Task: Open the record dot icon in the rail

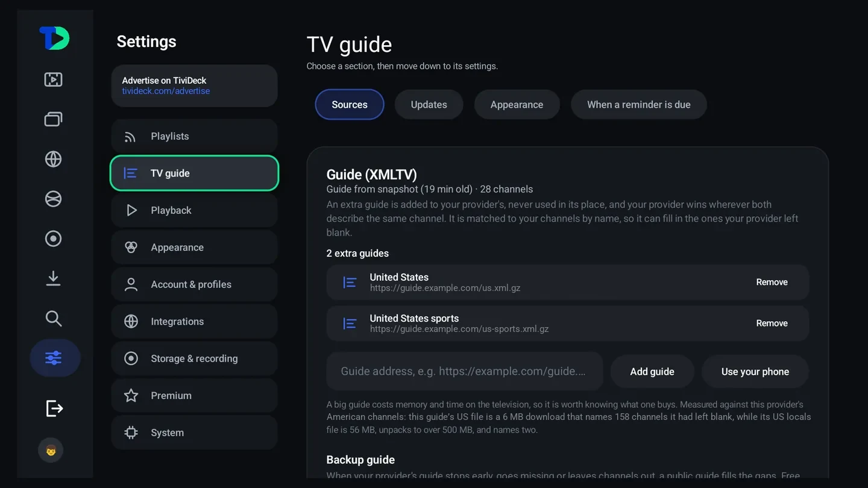Action: coord(54,239)
